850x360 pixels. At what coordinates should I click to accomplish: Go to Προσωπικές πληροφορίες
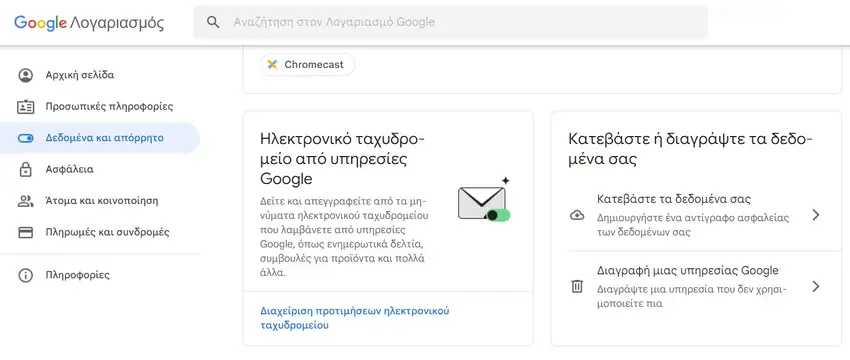100,107
